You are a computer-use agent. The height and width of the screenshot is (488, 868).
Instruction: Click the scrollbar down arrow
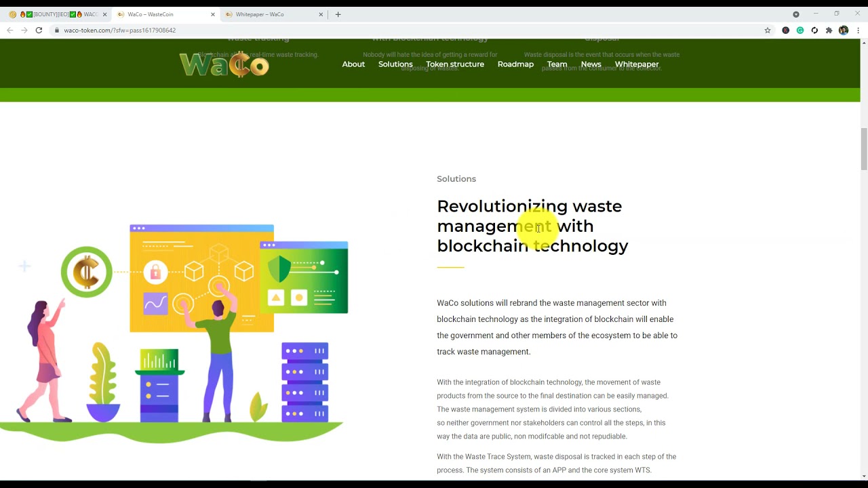[864, 476]
